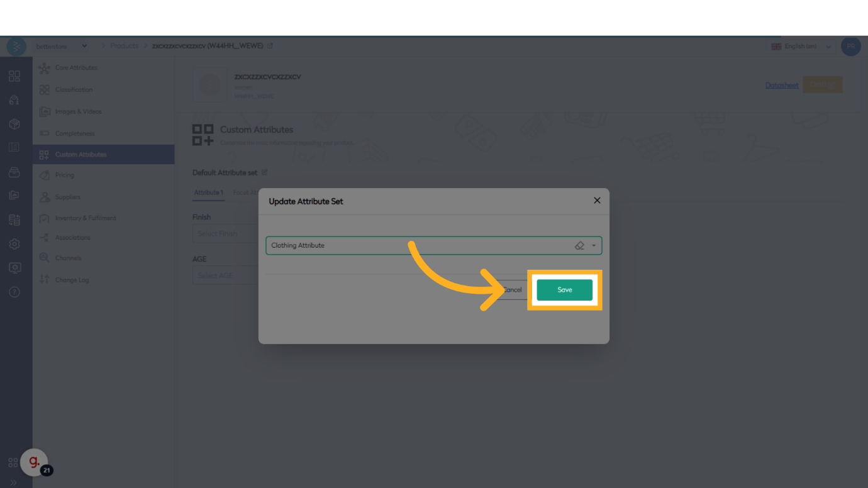Open the Datasheet link
Image resolution: width=868 pixels, height=488 pixels.
[781, 85]
